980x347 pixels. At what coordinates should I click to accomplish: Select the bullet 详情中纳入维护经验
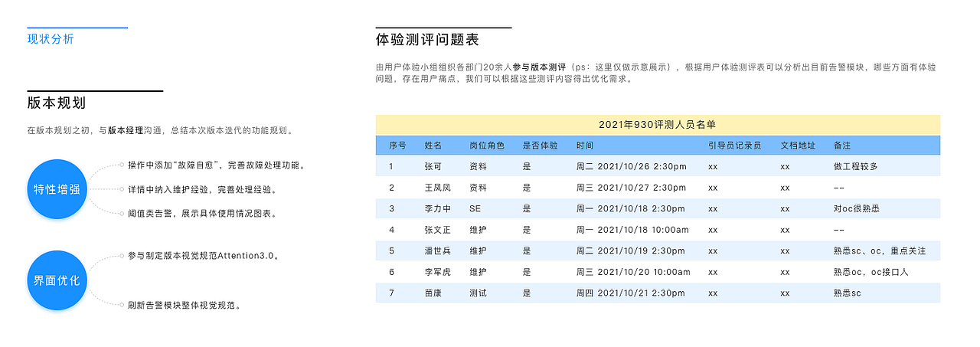(x=203, y=189)
